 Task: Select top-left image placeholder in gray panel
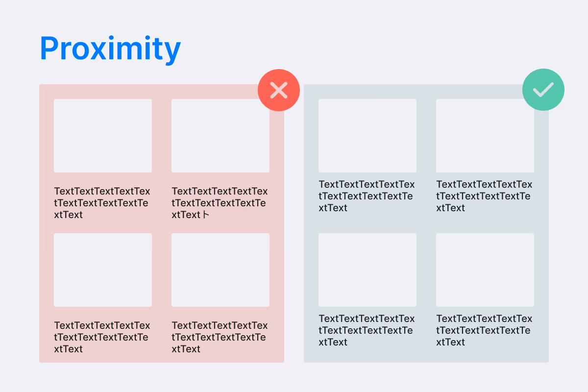[367, 136]
